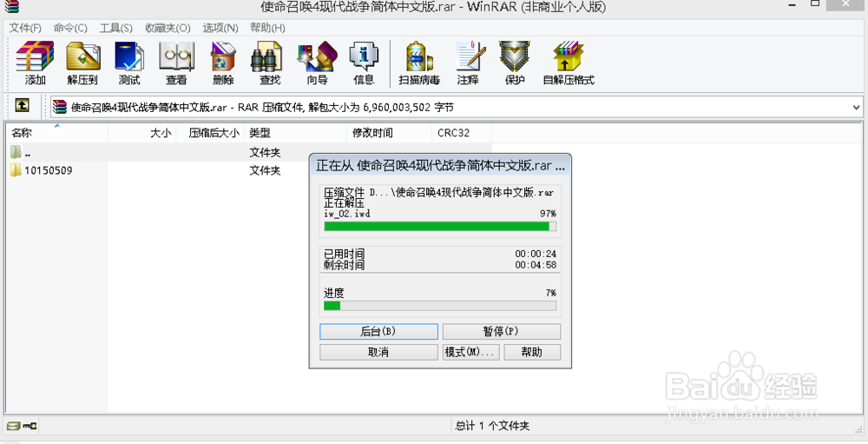This screenshot has height=444, width=868.
Task: Open the 命令(C) menu
Action: (70, 28)
